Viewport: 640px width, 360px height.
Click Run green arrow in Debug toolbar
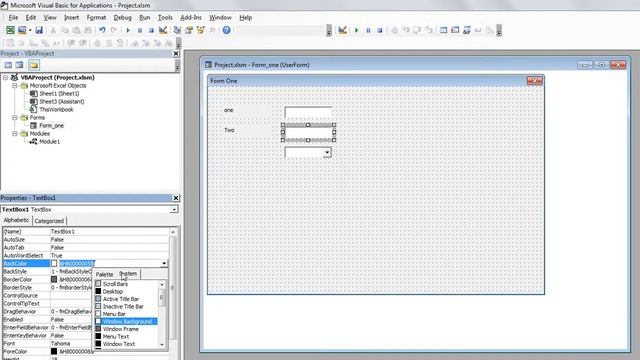pos(356,30)
